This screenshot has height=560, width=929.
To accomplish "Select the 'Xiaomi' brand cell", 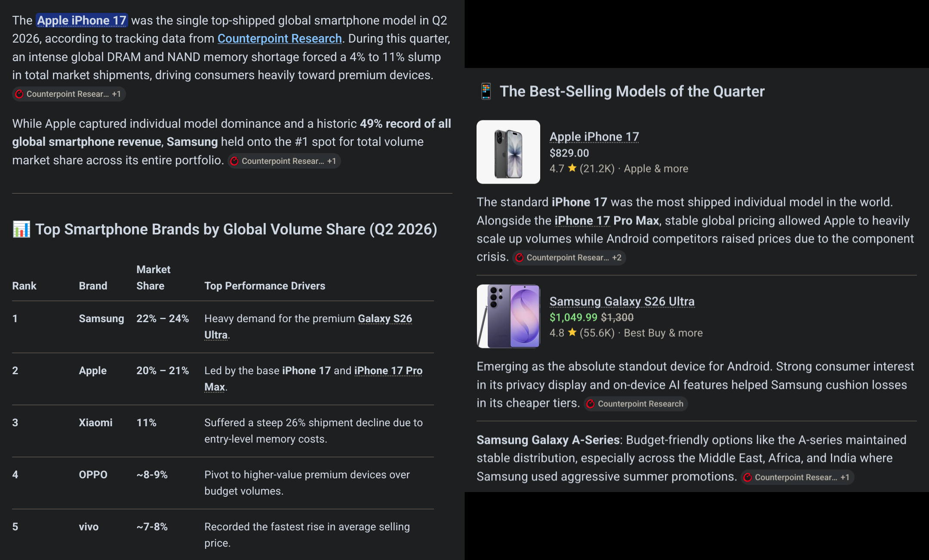I will tap(95, 423).
